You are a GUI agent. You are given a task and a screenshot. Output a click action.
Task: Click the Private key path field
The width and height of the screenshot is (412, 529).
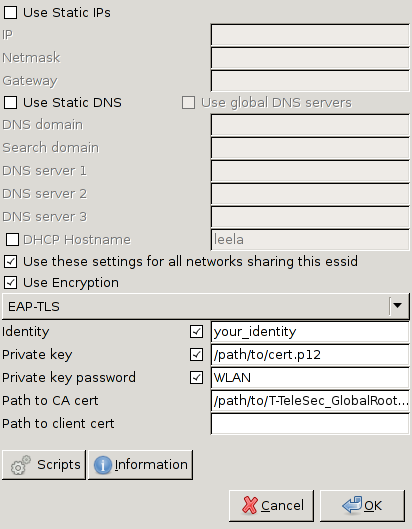310,355
